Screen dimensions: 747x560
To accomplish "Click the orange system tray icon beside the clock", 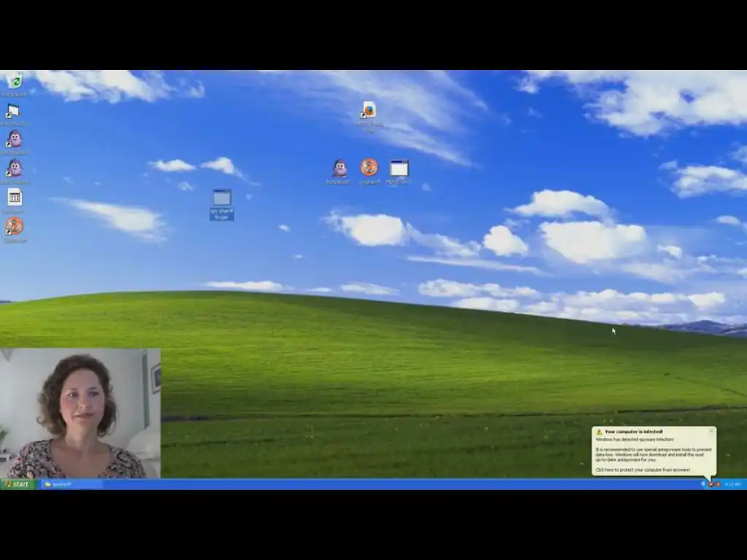I will (x=718, y=484).
